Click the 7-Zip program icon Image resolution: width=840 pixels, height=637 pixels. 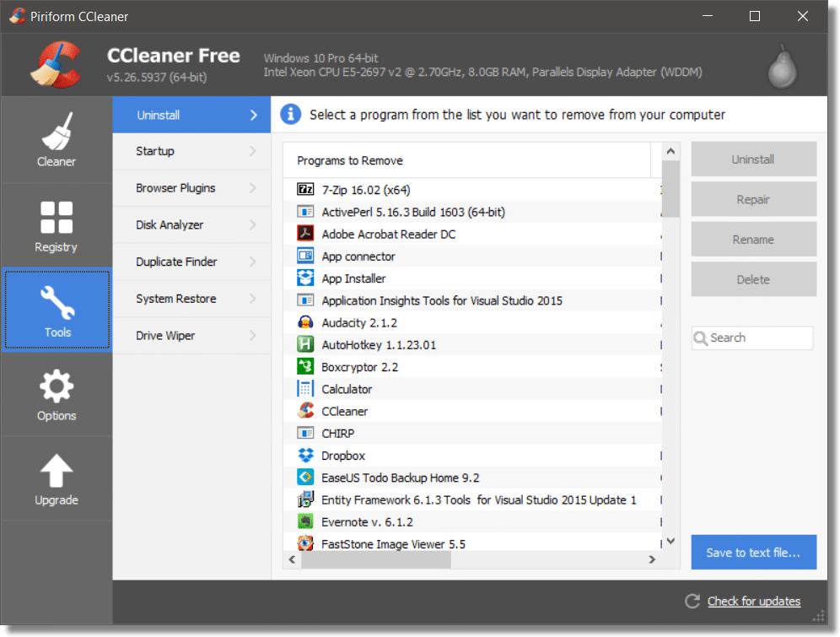click(x=305, y=189)
